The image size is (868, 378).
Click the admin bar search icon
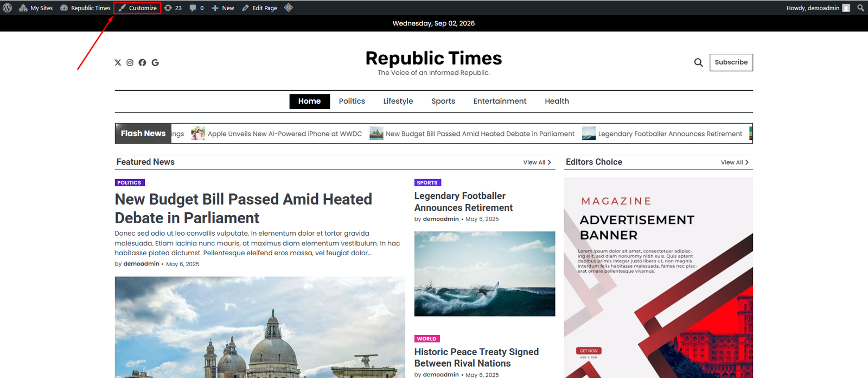pos(860,8)
